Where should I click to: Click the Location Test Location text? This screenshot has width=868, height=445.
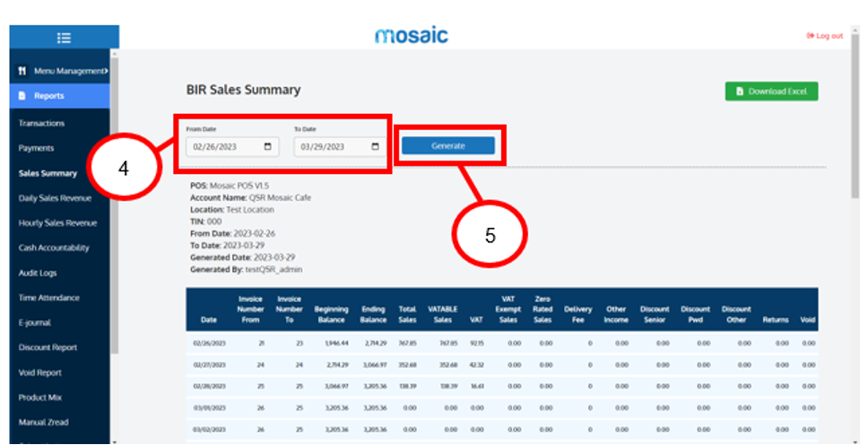[x=232, y=210]
